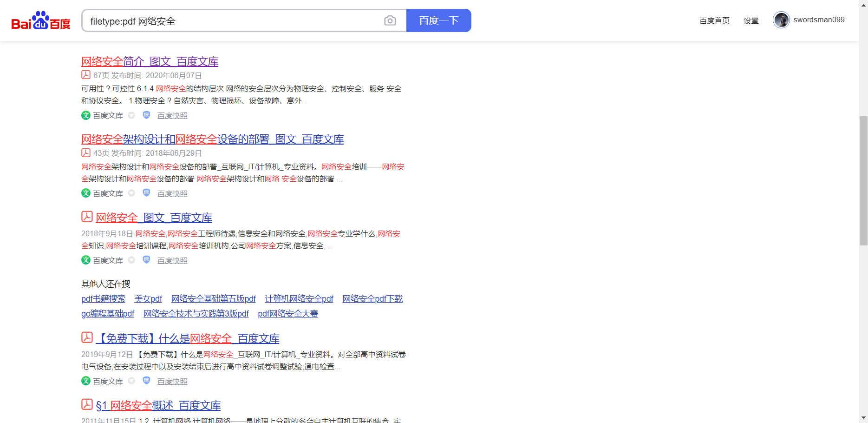The image size is (868, 423).
Task: Click related search 计算机网络安全pdf
Action: (299, 299)
